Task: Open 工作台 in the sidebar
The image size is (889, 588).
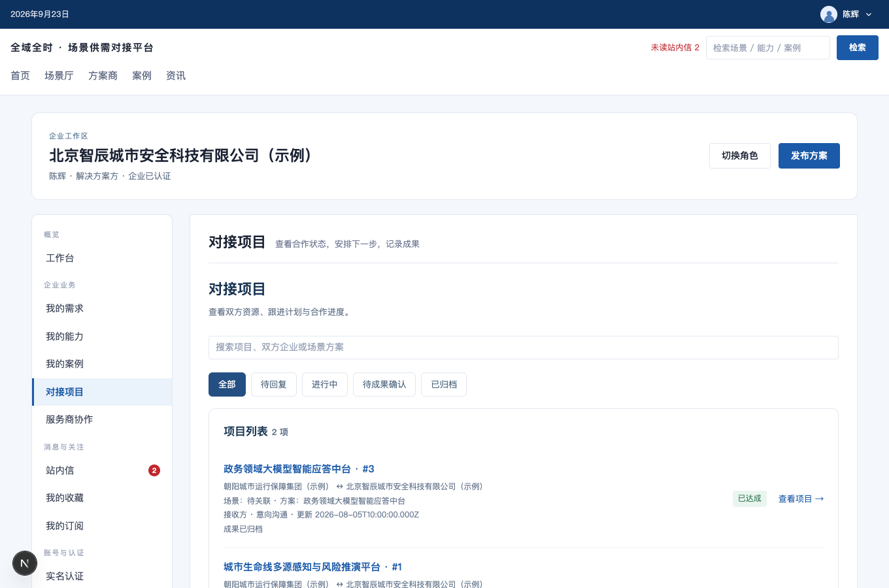Action: [102, 258]
